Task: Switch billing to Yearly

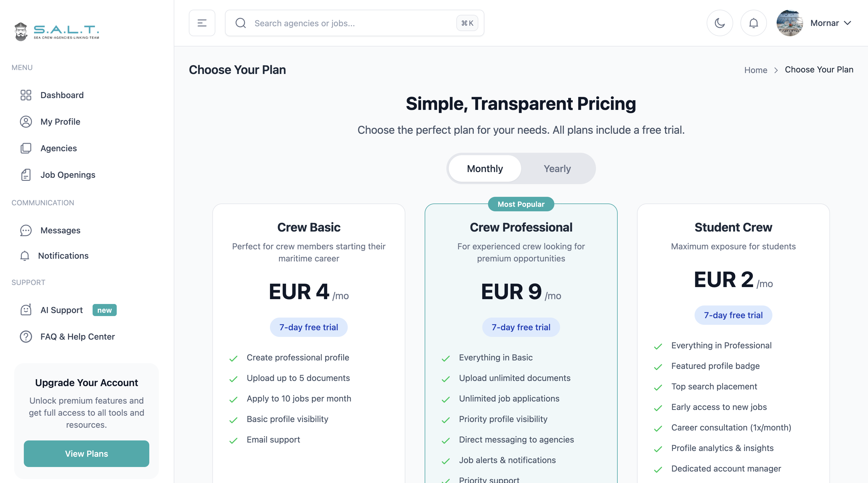Action: click(557, 169)
